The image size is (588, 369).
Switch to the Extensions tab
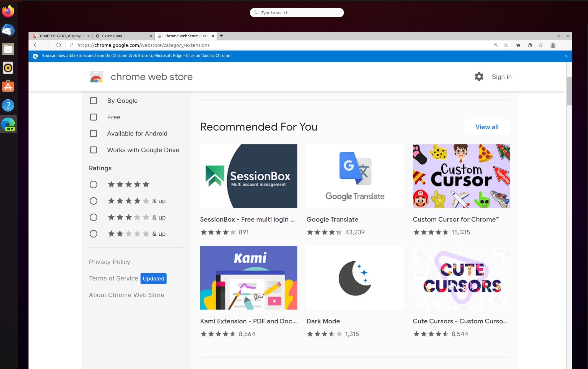112,36
